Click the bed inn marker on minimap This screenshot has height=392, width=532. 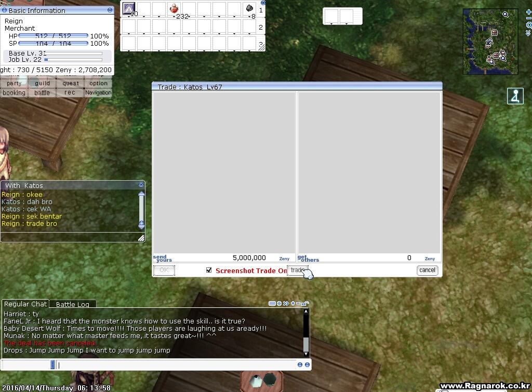tap(502, 53)
